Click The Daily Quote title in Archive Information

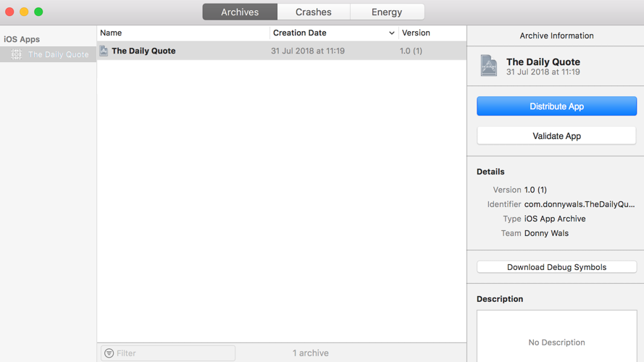click(543, 62)
